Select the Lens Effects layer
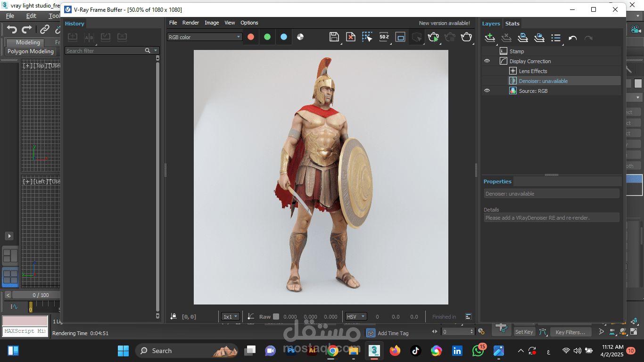 (x=533, y=71)
